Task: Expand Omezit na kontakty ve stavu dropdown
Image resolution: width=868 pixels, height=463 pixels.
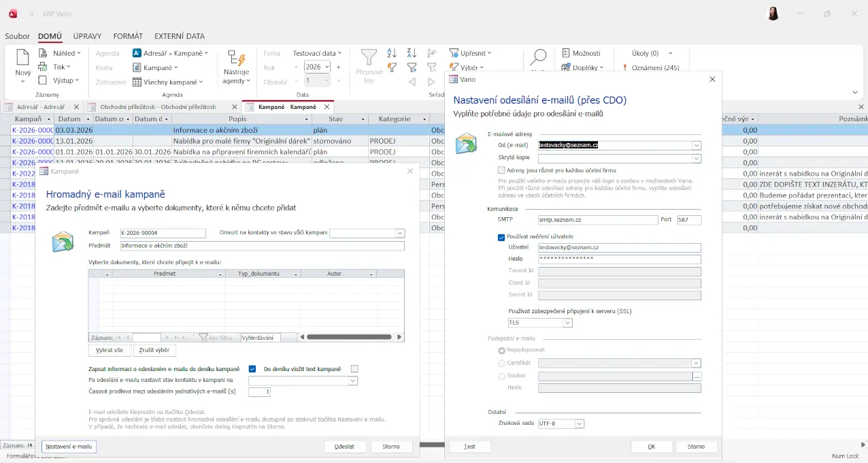Action: click(x=399, y=233)
